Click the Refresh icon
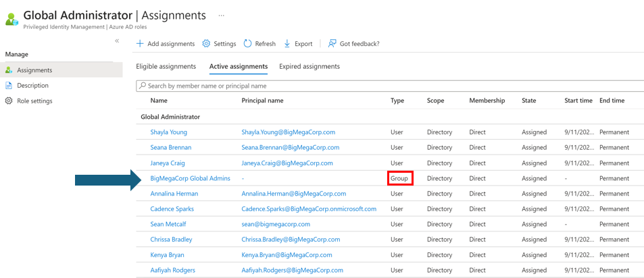The height and width of the screenshot is (278, 644). click(x=248, y=44)
